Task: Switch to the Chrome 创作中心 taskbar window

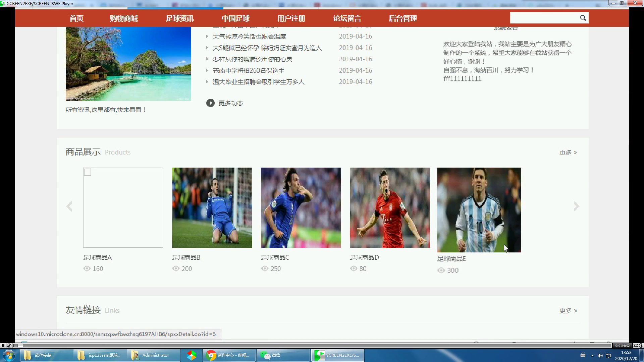Action: coord(229,355)
